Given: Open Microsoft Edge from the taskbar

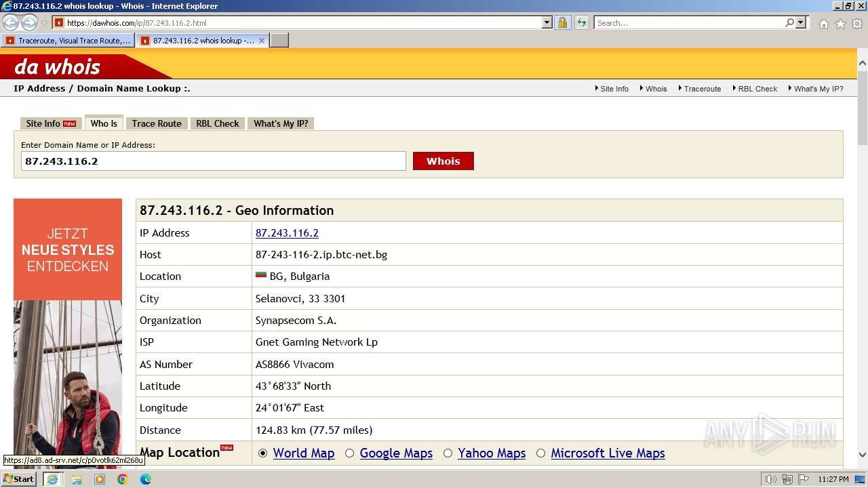Looking at the screenshot, I should tap(146, 479).
